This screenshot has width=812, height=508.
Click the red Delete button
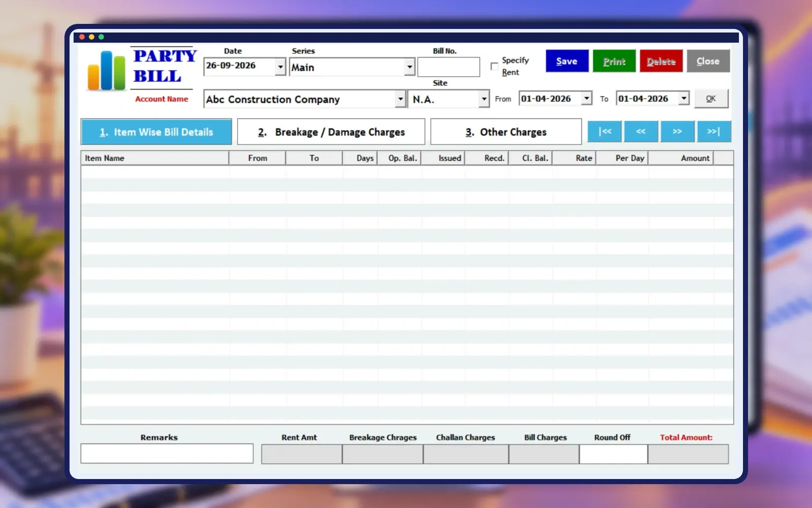[x=661, y=61]
